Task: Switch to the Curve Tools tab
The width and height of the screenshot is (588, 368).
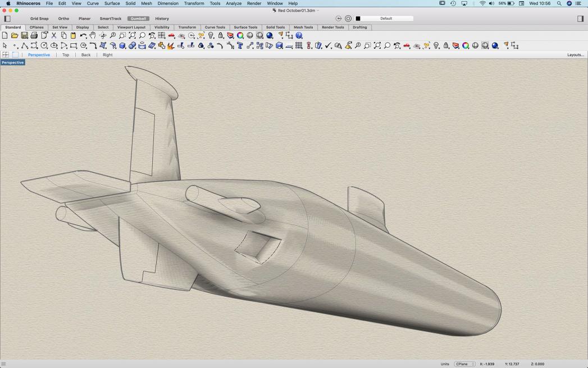Action: tap(215, 27)
